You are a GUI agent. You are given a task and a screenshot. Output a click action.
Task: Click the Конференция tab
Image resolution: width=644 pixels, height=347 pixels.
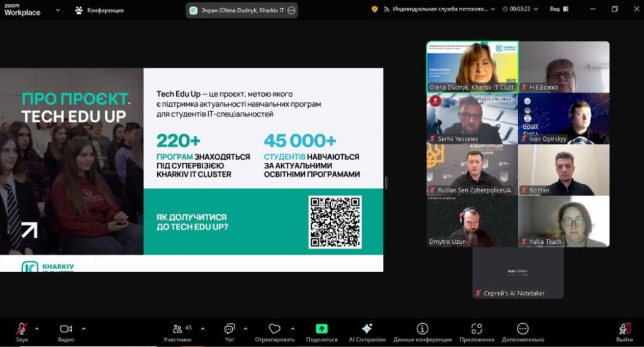pos(100,10)
